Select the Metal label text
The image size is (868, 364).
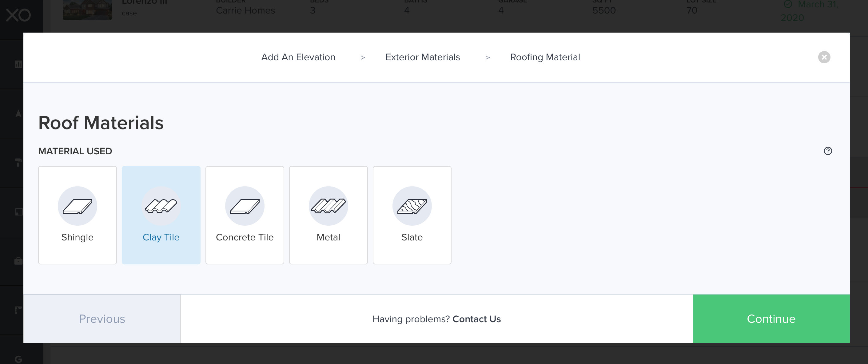(328, 237)
